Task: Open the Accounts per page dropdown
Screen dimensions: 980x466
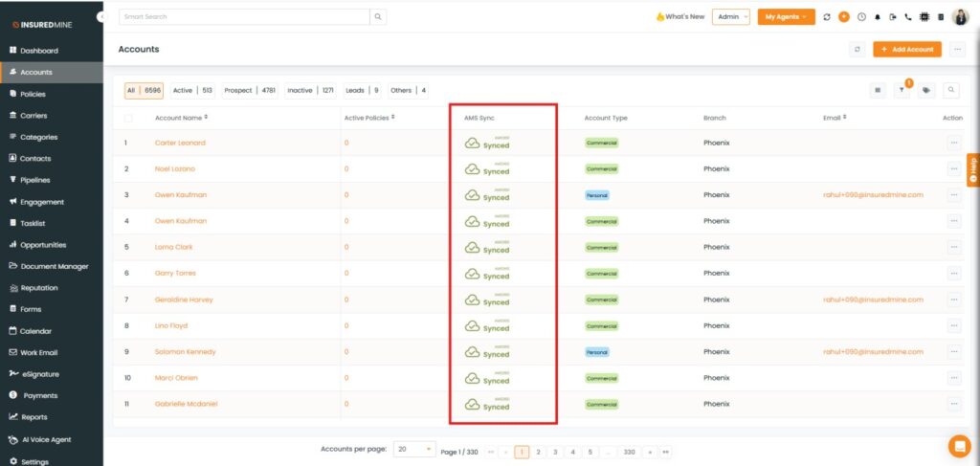Action: [x=416, y=449]
